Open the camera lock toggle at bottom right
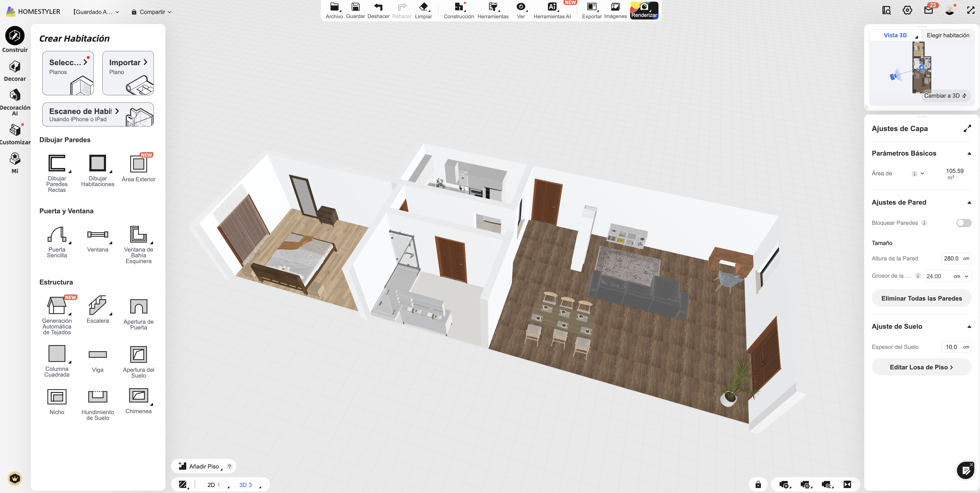Image resolution: width=980 pixels, height=493 pixels. (x=758, y=484)
